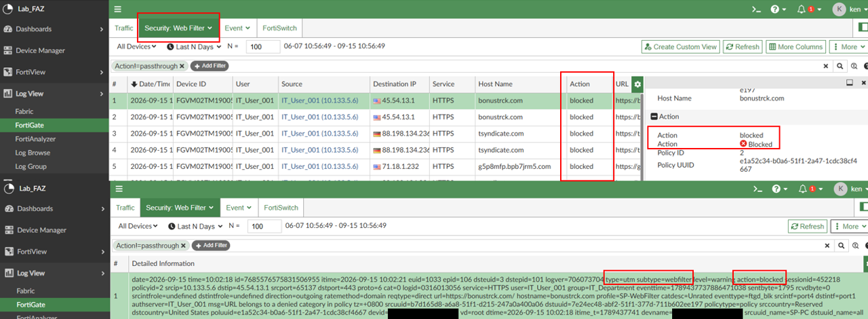Screen dimensions: 868x319
Task: Click the N value field in the upper window
Action: tap(264, 47)
